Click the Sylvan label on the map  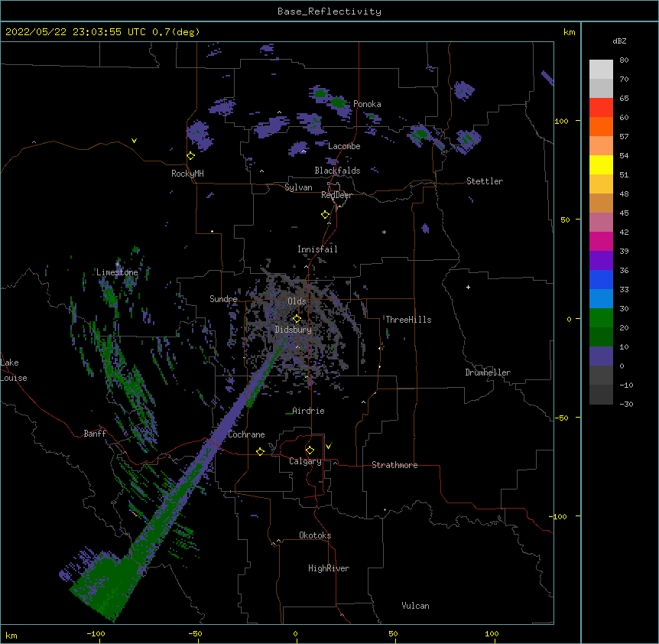coord(298,187)
